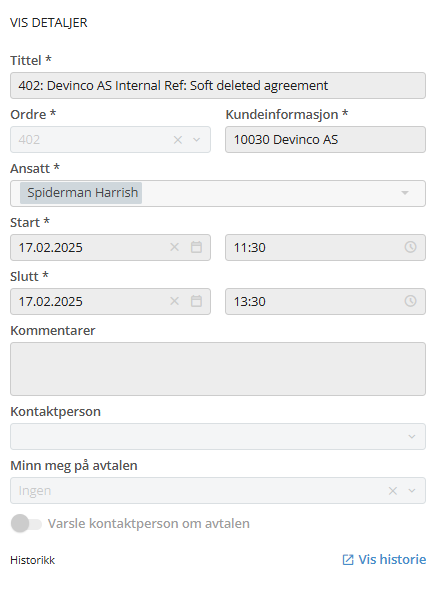Open the Slutt time clock picker
431x613 pixels.
click(410, 301)
